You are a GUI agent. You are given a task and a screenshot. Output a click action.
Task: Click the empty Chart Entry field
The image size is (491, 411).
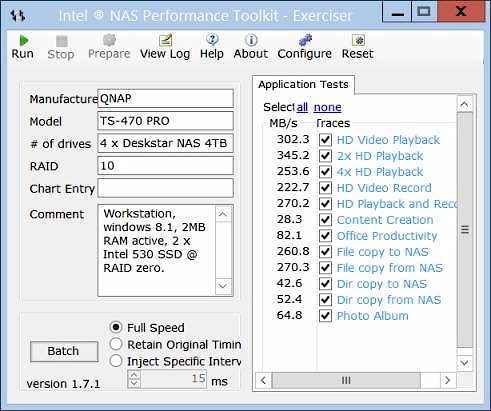click(165, 188)
